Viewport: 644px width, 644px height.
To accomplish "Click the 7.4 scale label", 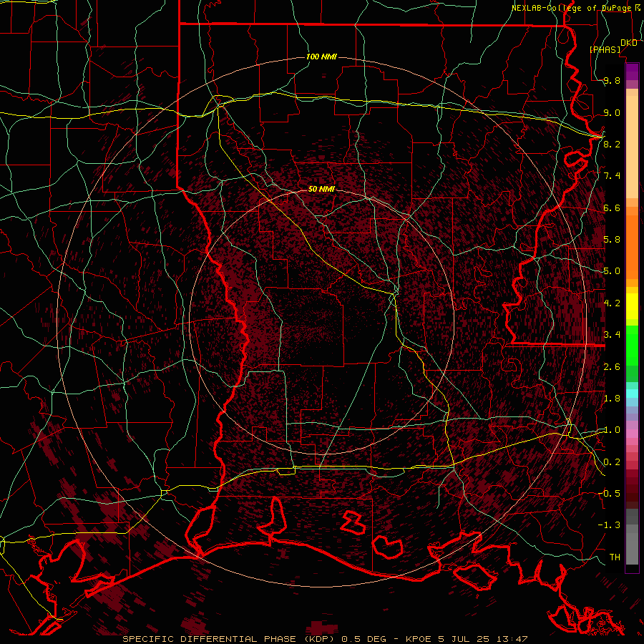I will (612, 176).
